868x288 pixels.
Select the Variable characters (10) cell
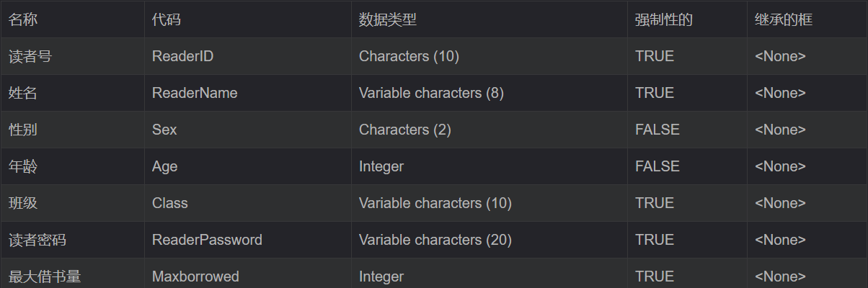435,203
